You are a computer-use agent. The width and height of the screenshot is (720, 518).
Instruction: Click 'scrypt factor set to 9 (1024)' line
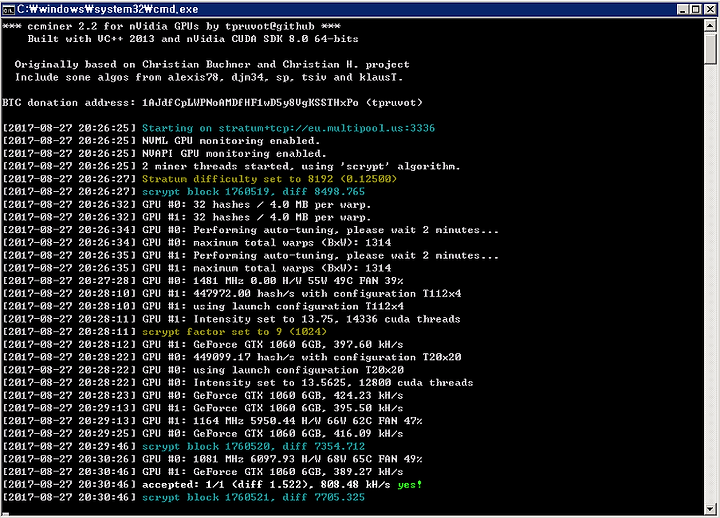[164, 332]
